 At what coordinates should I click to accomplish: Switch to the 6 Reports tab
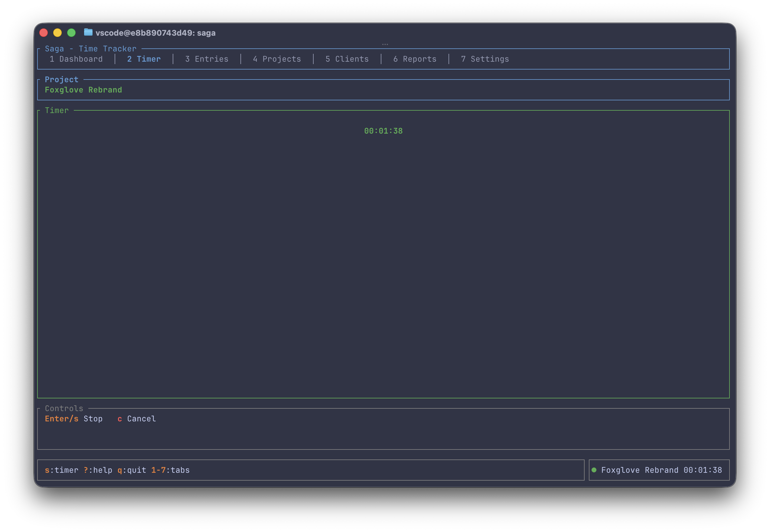tap(415, 59)
